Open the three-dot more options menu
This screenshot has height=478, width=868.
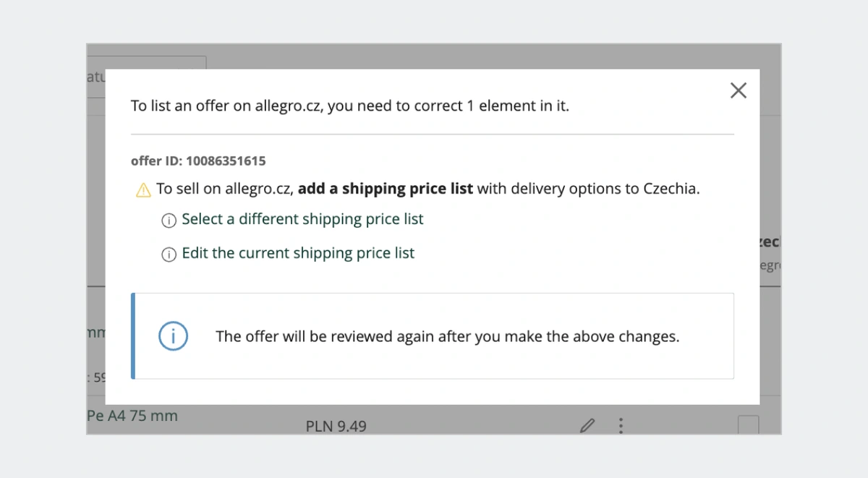pos(621,425)
